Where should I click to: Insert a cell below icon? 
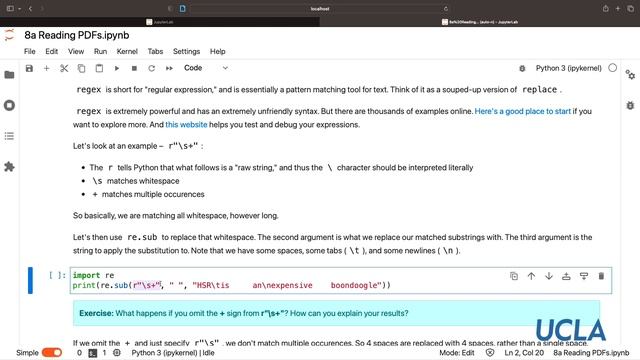pyautogui.click(x=584, y=276)
